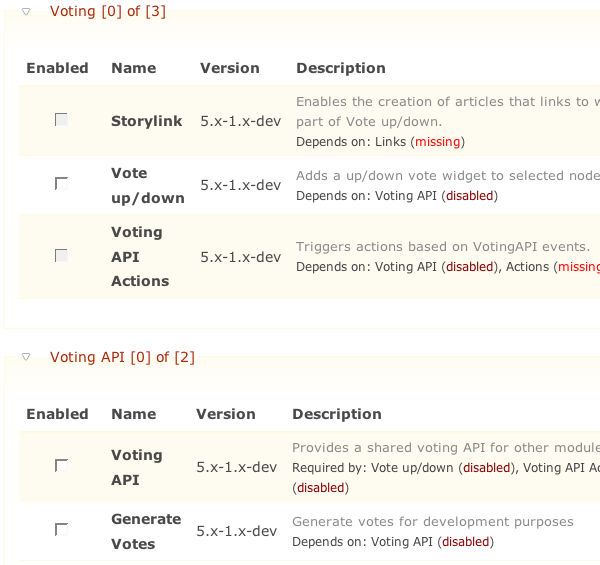
Task: Click the Version header in Voting API table
Action: [226, 414]
